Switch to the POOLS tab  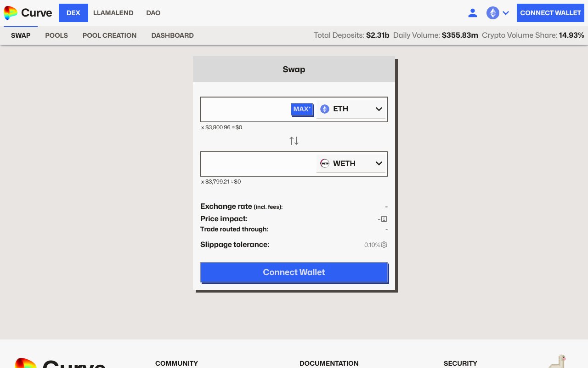pyautogui.click(x=57, y=35)
